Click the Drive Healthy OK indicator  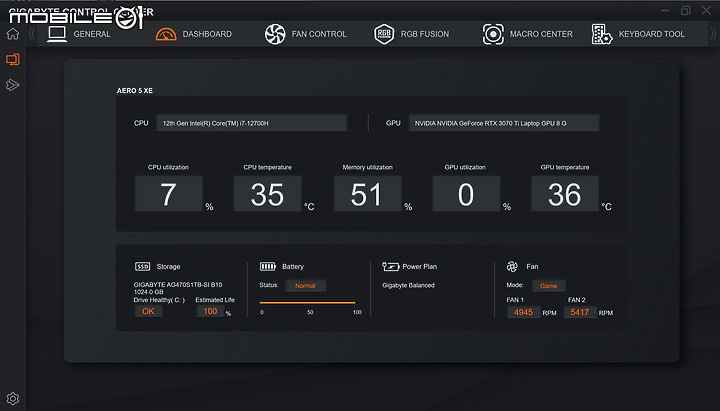point(148,311)
